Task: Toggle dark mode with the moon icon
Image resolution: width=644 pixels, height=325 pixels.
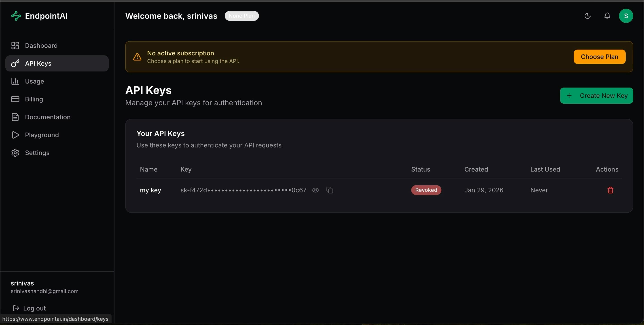Action: [x=587, y=16]
